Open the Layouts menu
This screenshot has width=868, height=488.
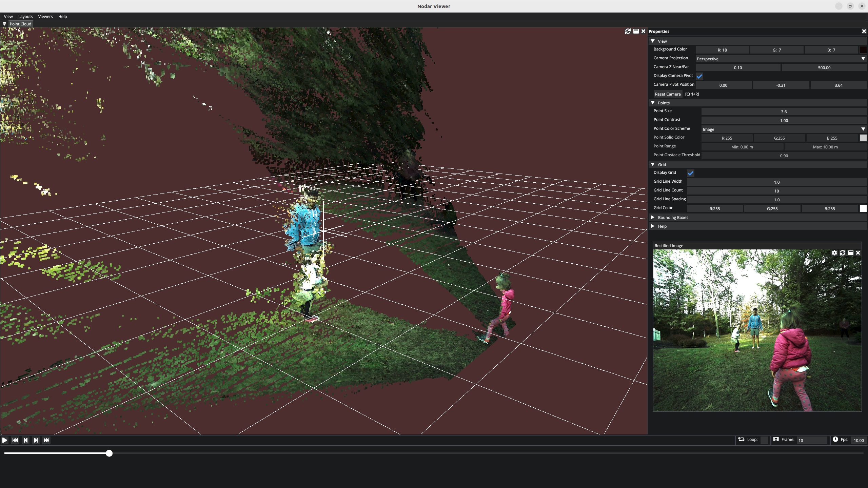(x=25, y=16)
